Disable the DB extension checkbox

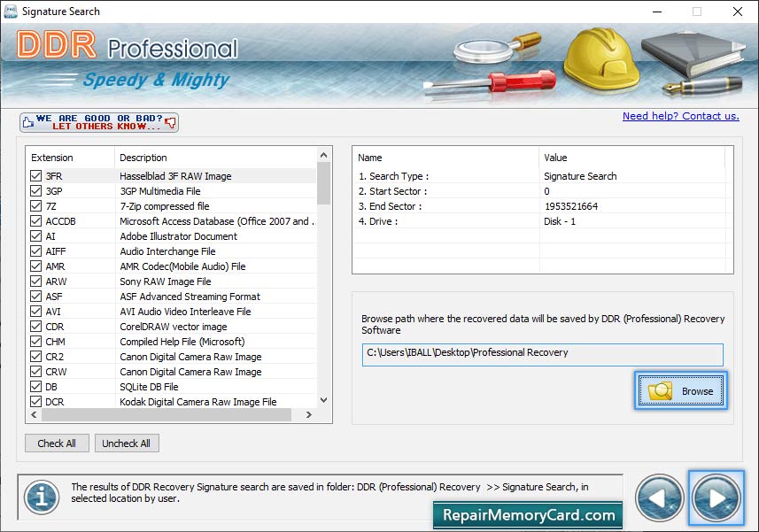[35, 387]
